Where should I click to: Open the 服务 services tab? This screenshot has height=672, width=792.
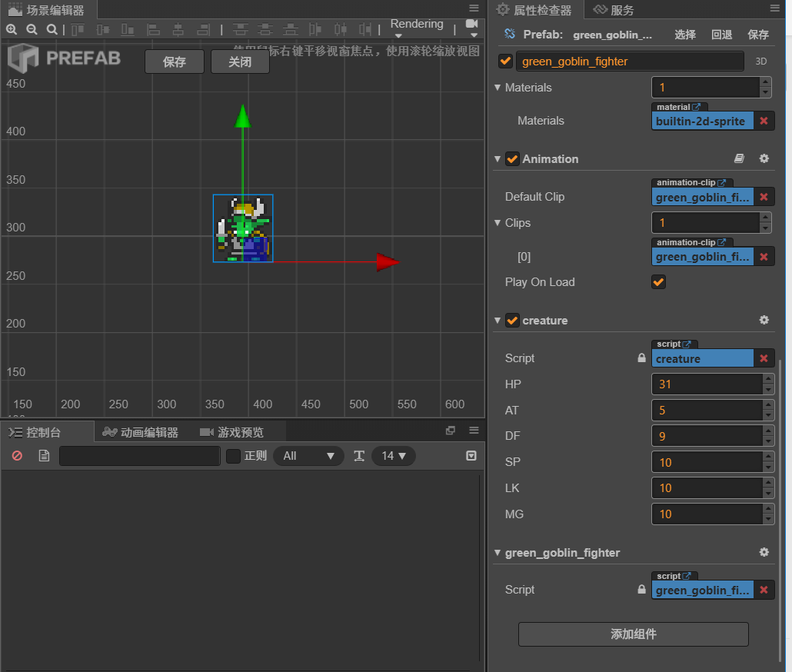(613, 9)
